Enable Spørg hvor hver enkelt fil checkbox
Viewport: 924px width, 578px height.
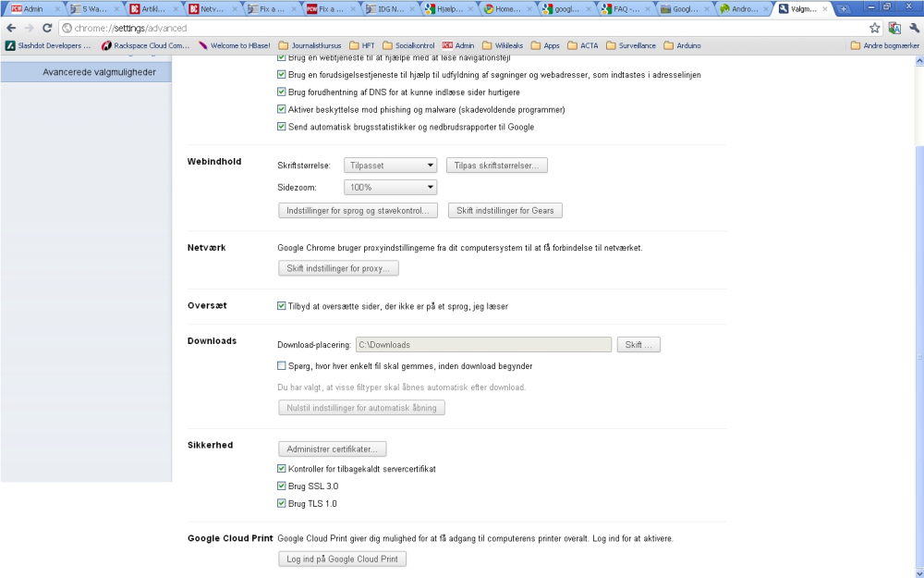(281, 365)
